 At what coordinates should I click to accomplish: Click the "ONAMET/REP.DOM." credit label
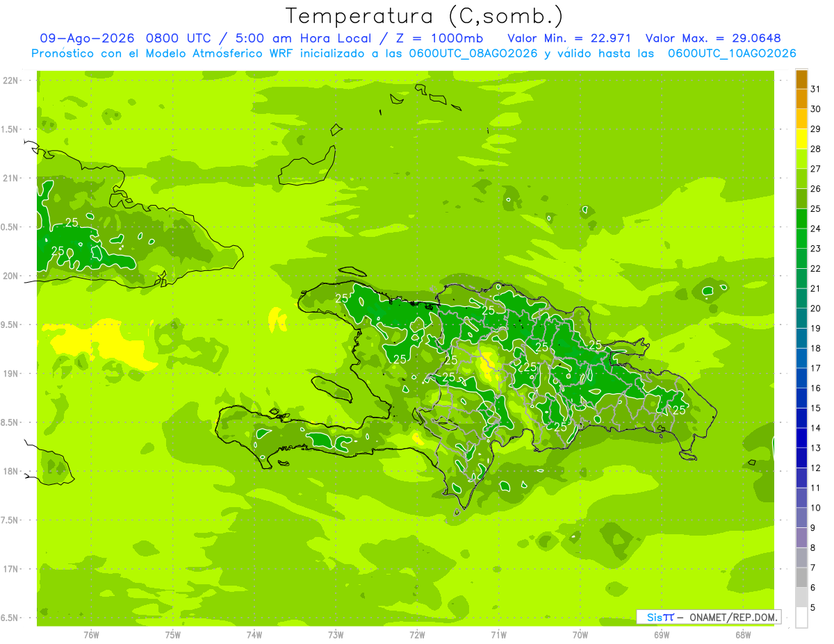click(x=733, y=617)
